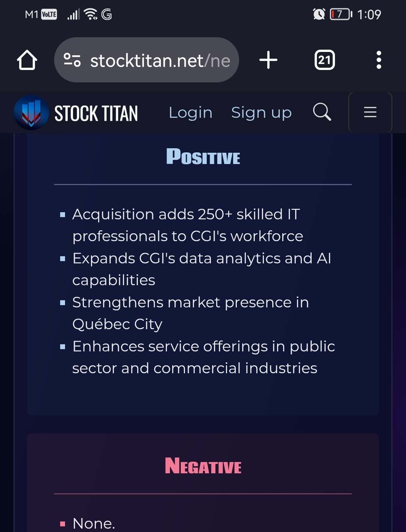Viewport: 406px width, 532px height.
Task: Open the site search magnifier icon
Action: [x=322, y=112]
